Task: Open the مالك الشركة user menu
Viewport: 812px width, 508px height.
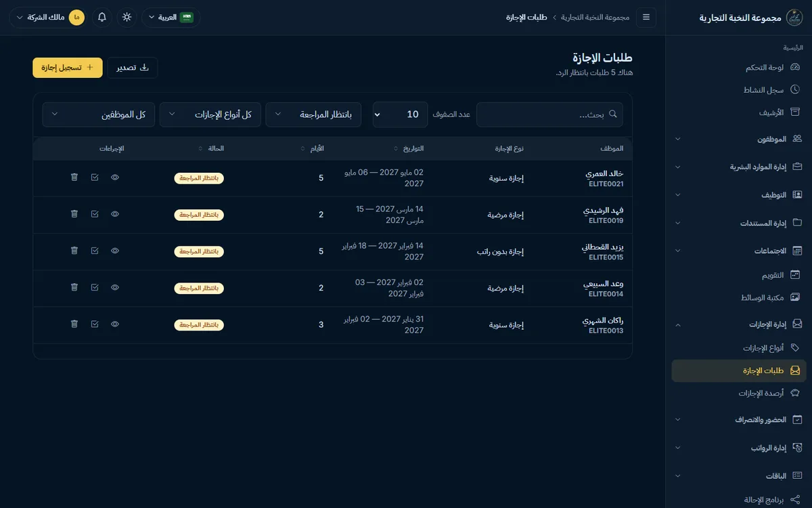Action: click(48, 17)
